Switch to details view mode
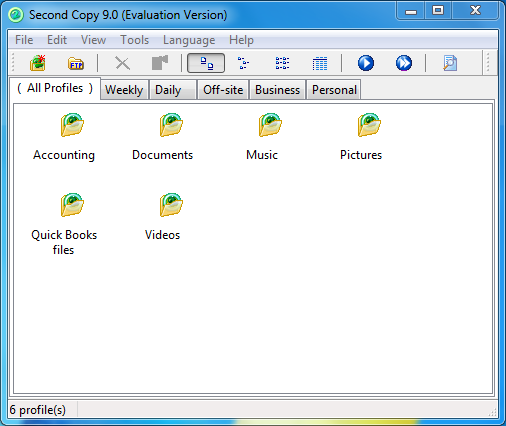506x426 pixels. [x=320, y=63]
